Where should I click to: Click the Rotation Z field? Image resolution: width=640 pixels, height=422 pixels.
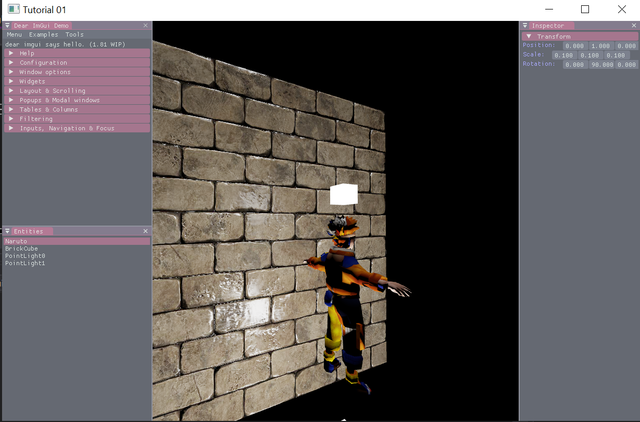[627, 64]
